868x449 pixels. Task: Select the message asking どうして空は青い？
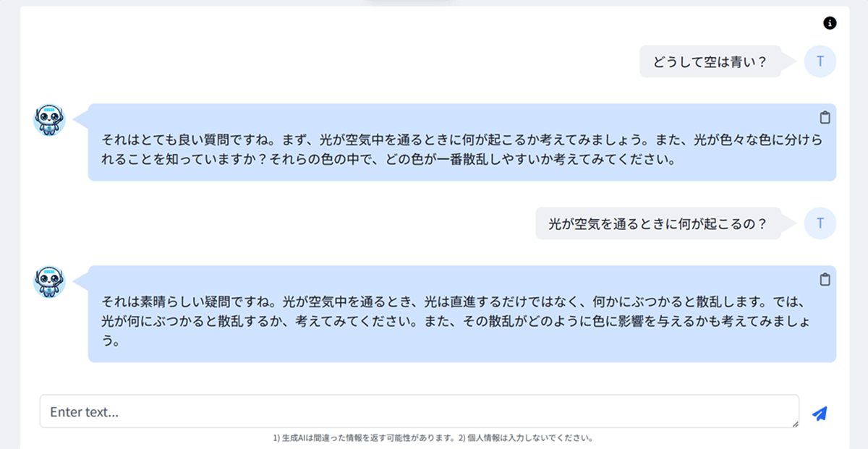712,61
